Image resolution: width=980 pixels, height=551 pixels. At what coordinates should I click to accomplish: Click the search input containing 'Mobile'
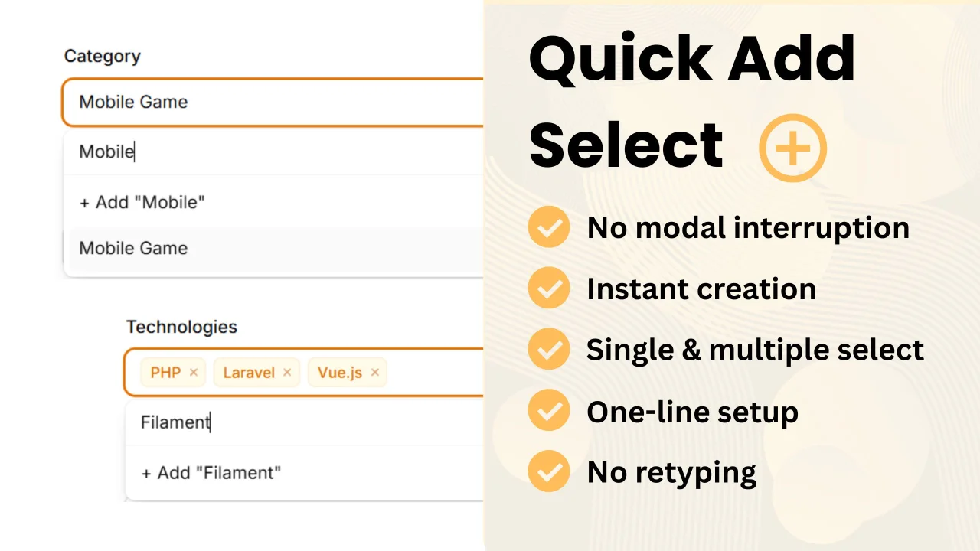[230, 152]
